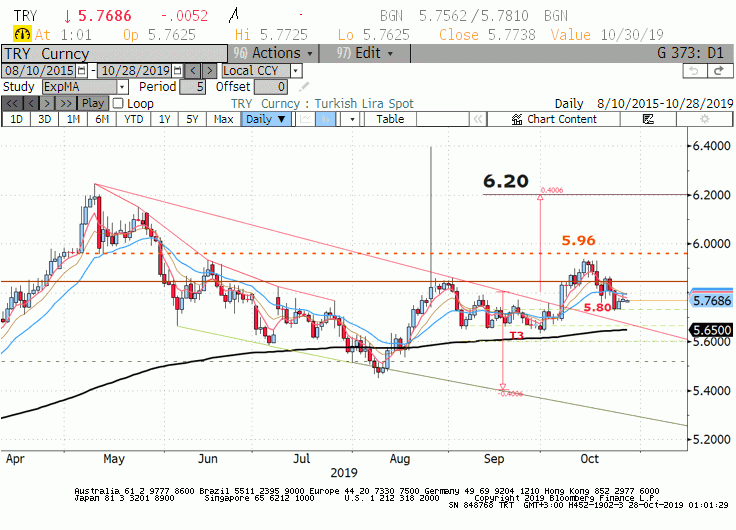Click the Close 5.7738 header value
736x530 pixels.
tap(487, 35)
